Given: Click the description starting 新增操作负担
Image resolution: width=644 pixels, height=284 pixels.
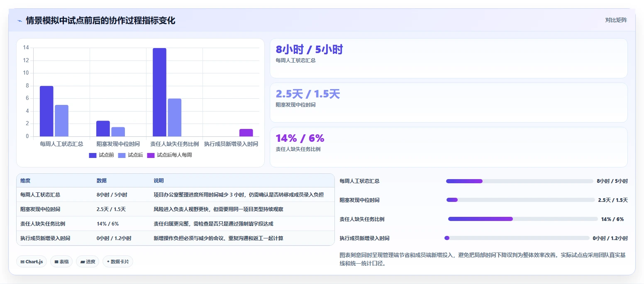Looking at the screenshot, I should point(218,238).
